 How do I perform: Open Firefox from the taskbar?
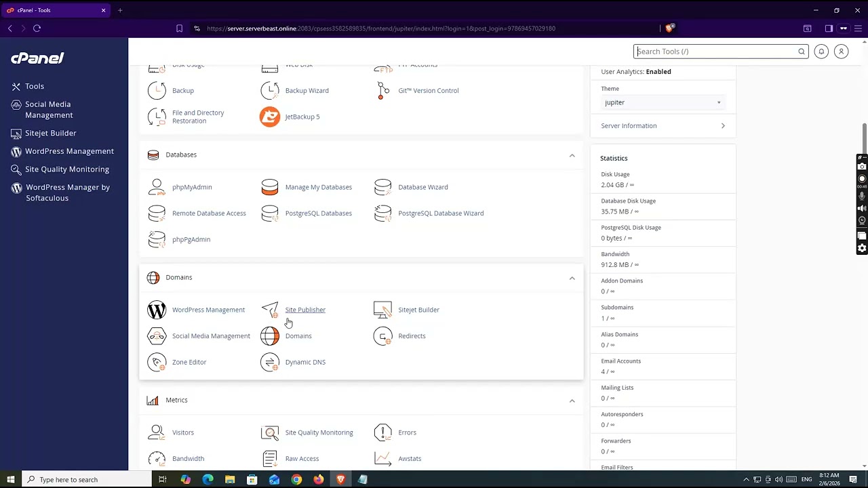[x=319, y=480]
